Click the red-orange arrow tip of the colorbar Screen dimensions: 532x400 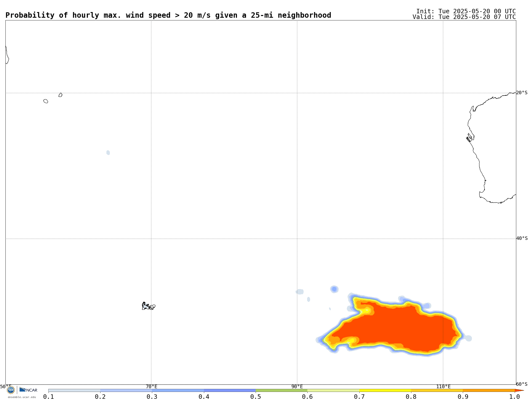(519, 390)
